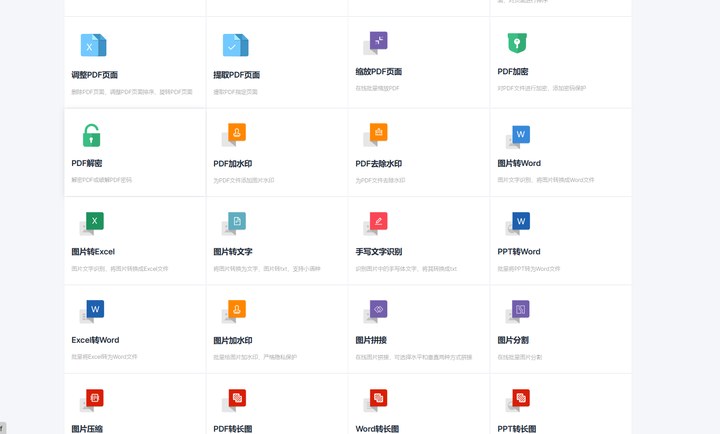720x434 pixels.
Task: Click description text 在线批量缩放PDF
Action: [377, 88]
